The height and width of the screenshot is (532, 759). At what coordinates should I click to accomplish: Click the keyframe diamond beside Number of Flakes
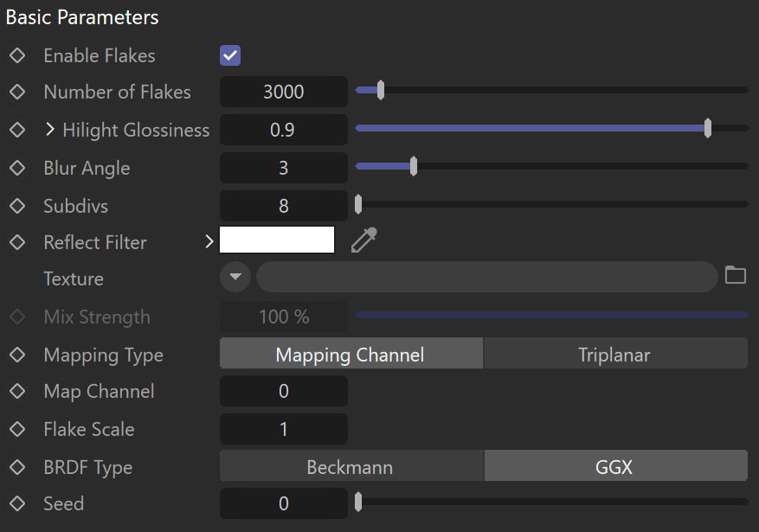(x=17, y=92)
